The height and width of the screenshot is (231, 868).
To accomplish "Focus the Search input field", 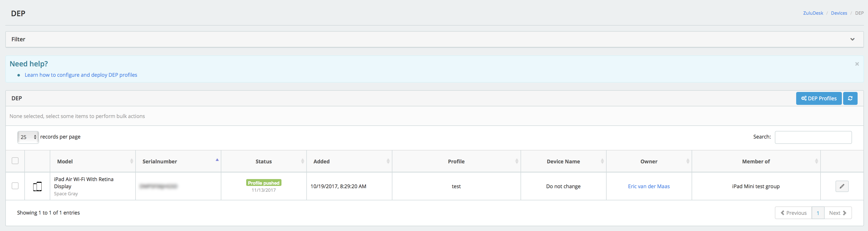I will click(x=813, y=137).
